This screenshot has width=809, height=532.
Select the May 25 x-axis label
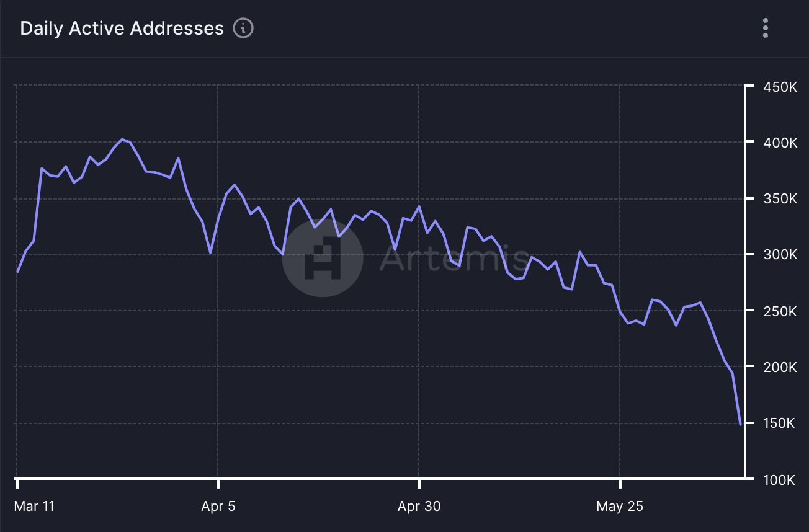[620, 506]
